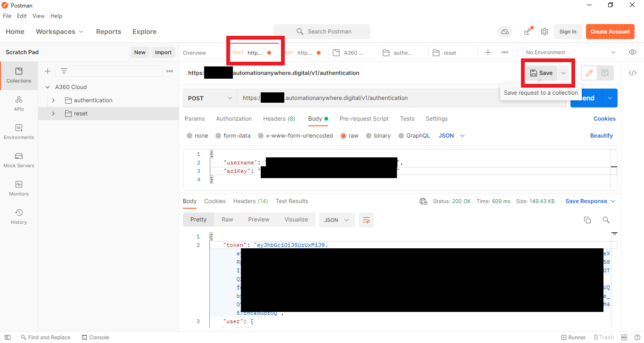Image resolution: width=644 pixels, height=343 pixels.
Task: Open Monitors in sidebar
Action: tap(19, 188)
